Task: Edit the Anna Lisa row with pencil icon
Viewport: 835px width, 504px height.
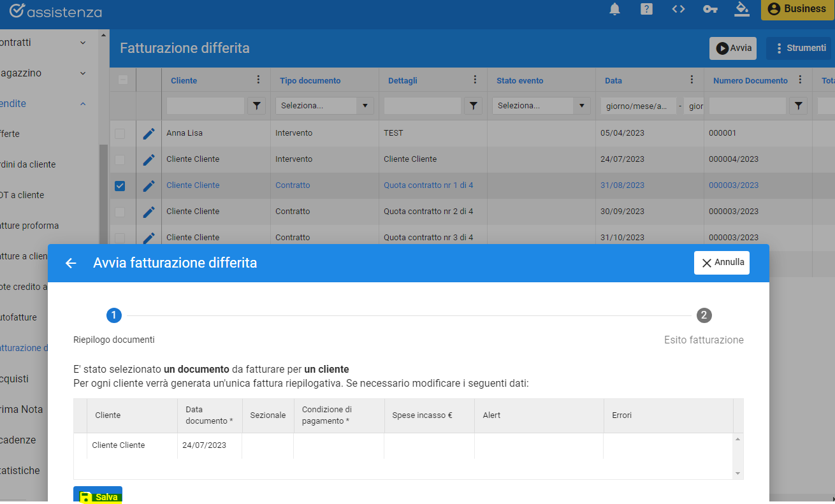Action: [149, 134]
